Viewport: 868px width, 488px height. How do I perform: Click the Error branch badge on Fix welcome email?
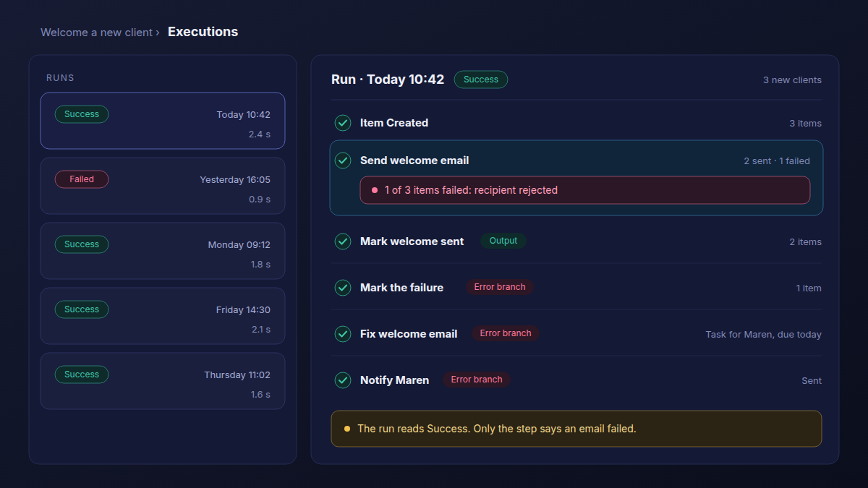pyautogui.click(x=506, y=333)
